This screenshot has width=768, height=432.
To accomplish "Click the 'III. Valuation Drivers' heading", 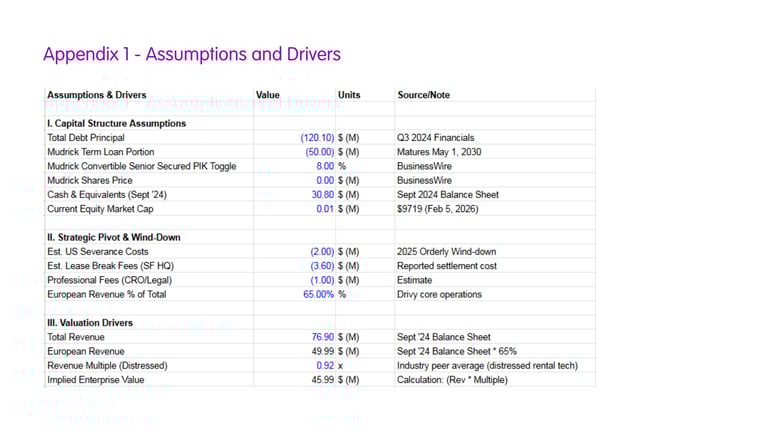I will (x=90, y=322).
